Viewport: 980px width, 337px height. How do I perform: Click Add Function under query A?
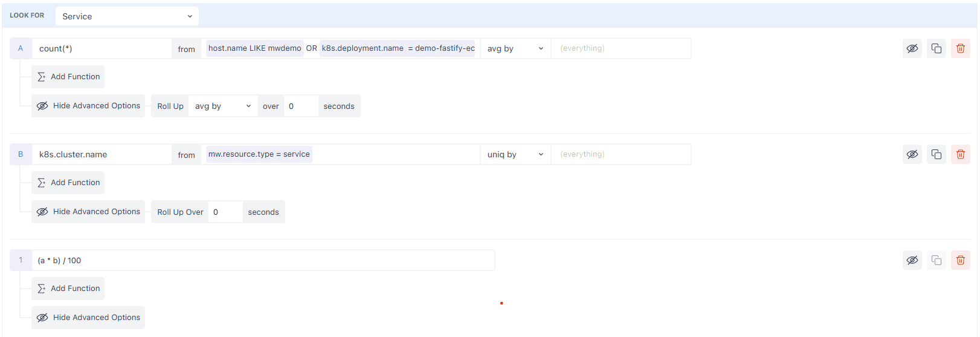tap(68, 77)
